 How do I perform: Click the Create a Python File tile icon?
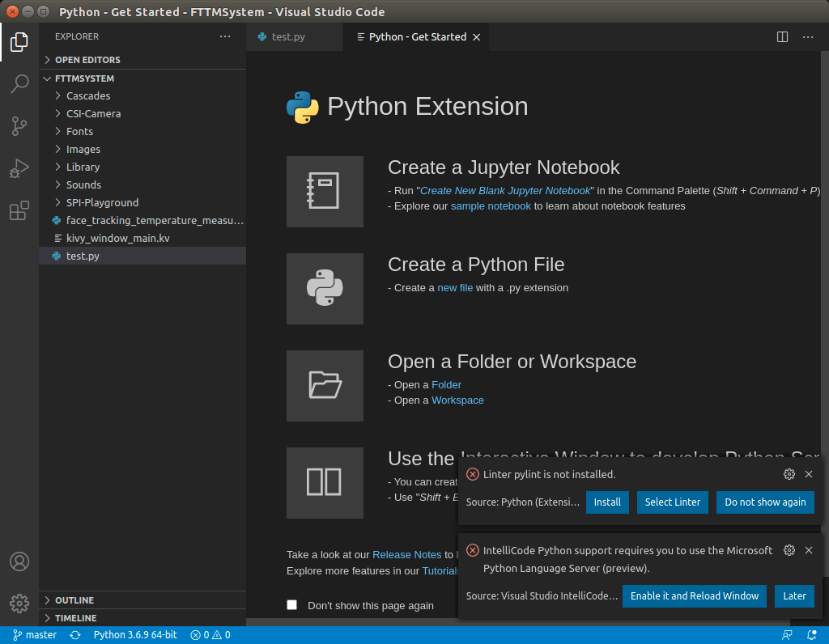click(325, 289)
